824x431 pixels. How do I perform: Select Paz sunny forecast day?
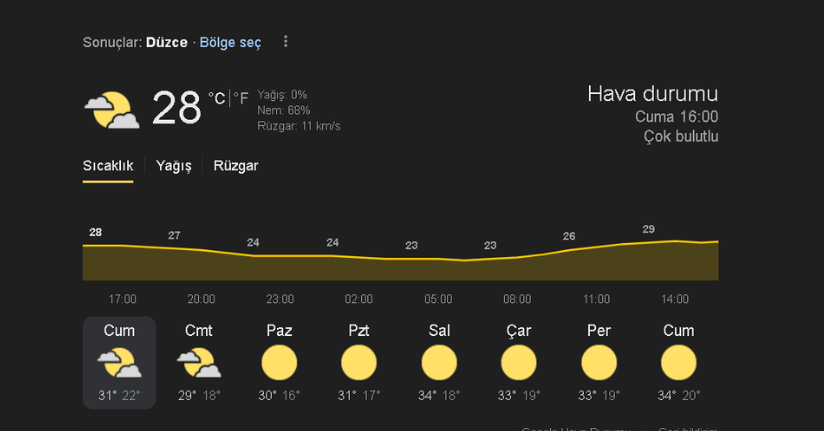279,363
